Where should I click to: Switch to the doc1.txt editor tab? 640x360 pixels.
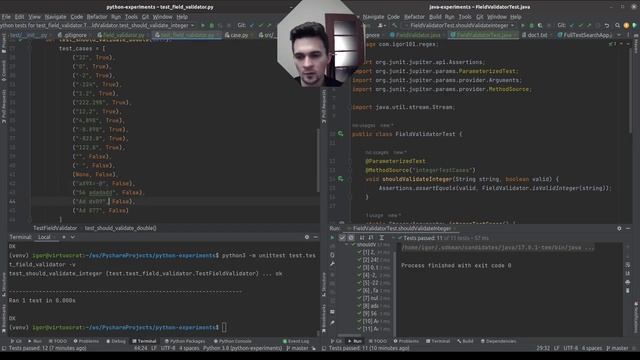(534, 35)
